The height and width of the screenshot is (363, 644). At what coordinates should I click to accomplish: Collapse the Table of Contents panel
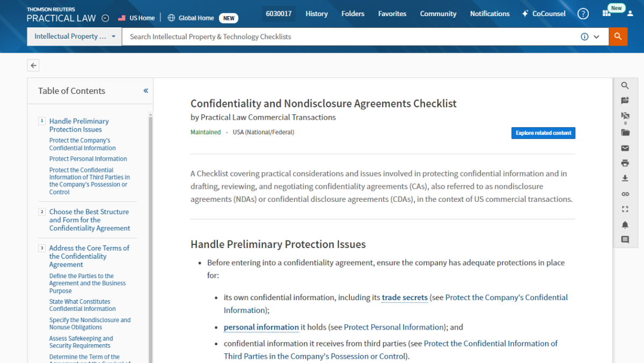(145, 91)
